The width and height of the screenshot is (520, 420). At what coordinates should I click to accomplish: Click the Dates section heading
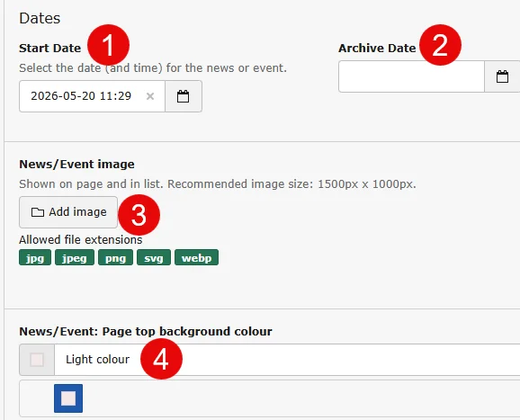(40, 18)
